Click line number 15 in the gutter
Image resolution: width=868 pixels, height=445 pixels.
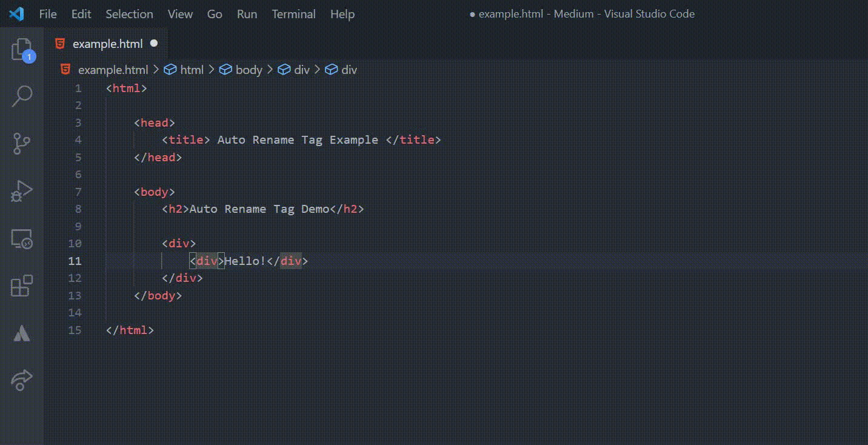75,330
